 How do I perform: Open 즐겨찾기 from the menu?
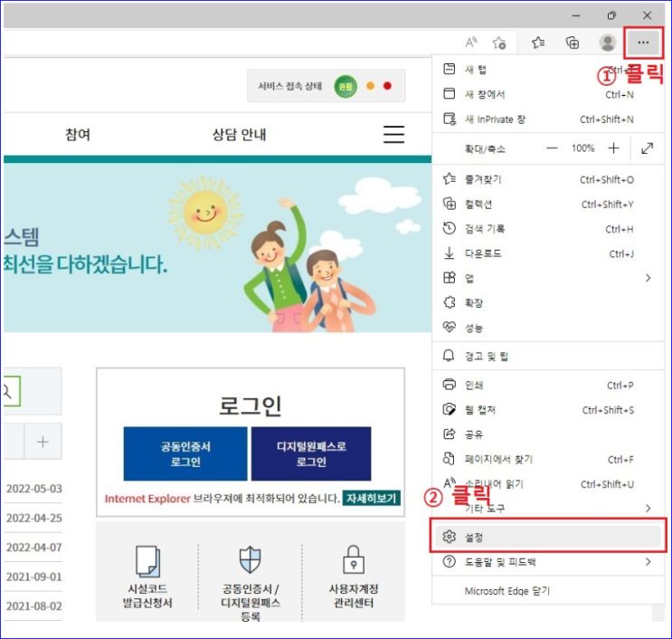(x=548, y=179)
